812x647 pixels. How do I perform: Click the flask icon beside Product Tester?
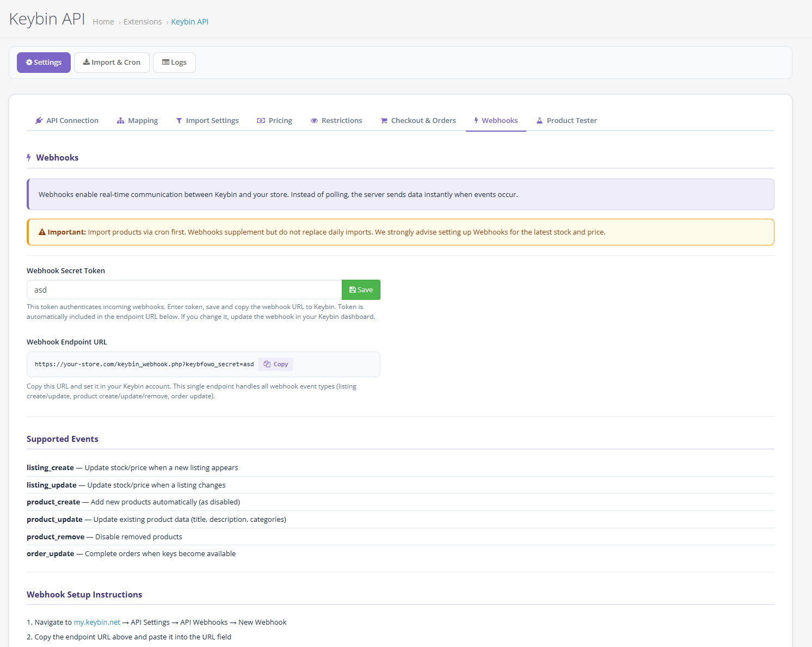(x=539, y=121)
